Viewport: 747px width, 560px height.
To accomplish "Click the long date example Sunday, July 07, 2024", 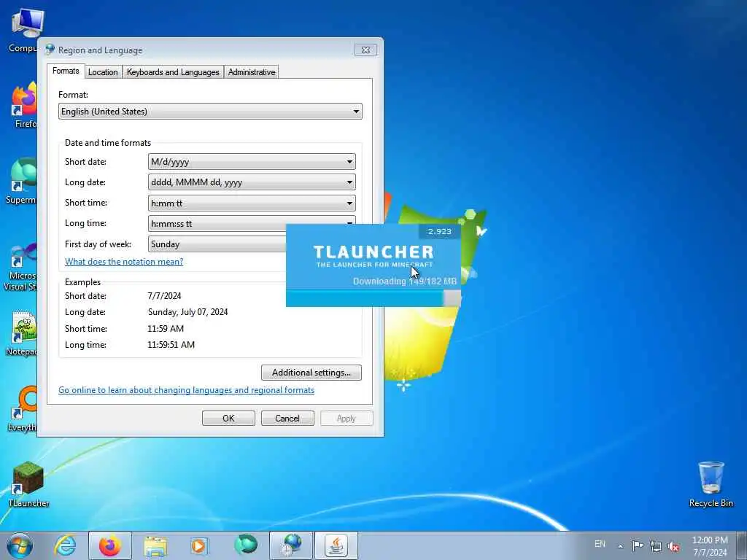I will (x=187, y=312).
